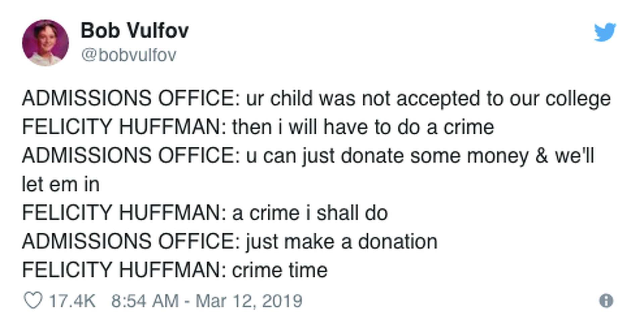
Task: Open Bob Vulfov's profile picture
Action: click(46, 43)
